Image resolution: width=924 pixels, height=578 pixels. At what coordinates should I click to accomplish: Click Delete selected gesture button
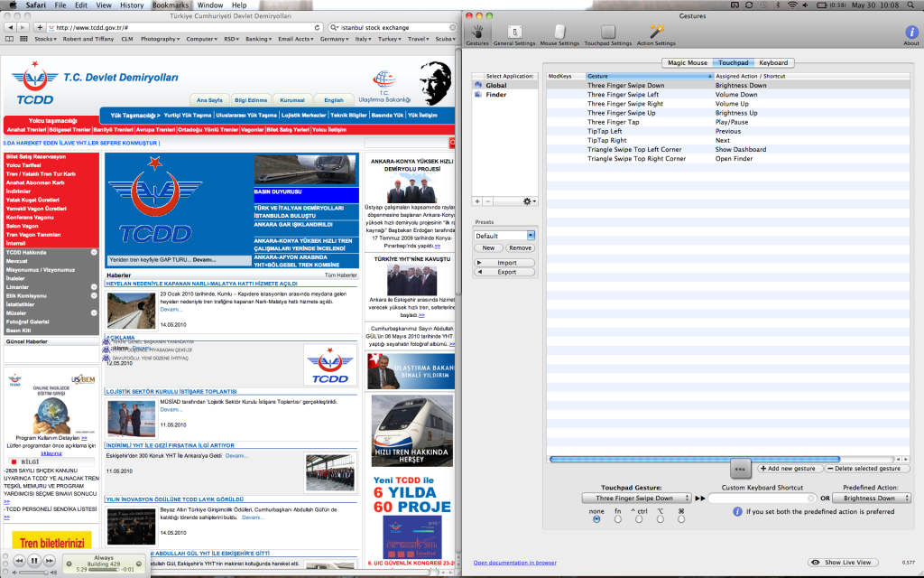click(x=867, y=469)
